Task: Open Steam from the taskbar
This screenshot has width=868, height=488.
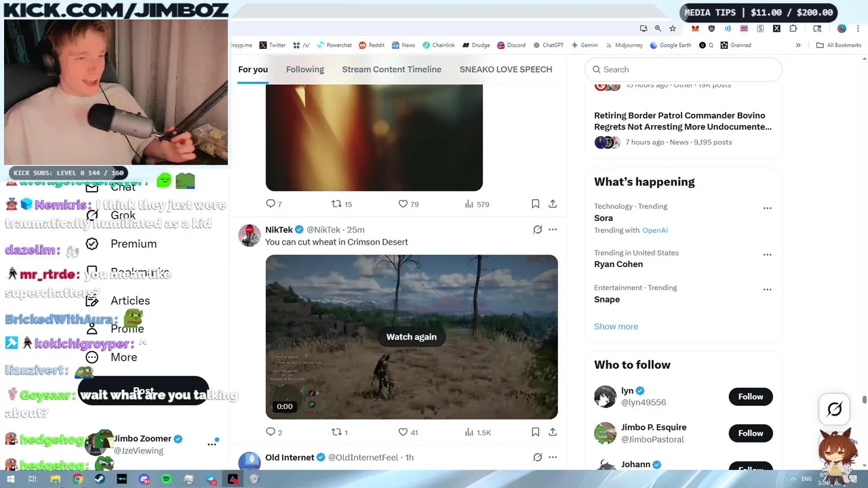Action: pos(100,479)
